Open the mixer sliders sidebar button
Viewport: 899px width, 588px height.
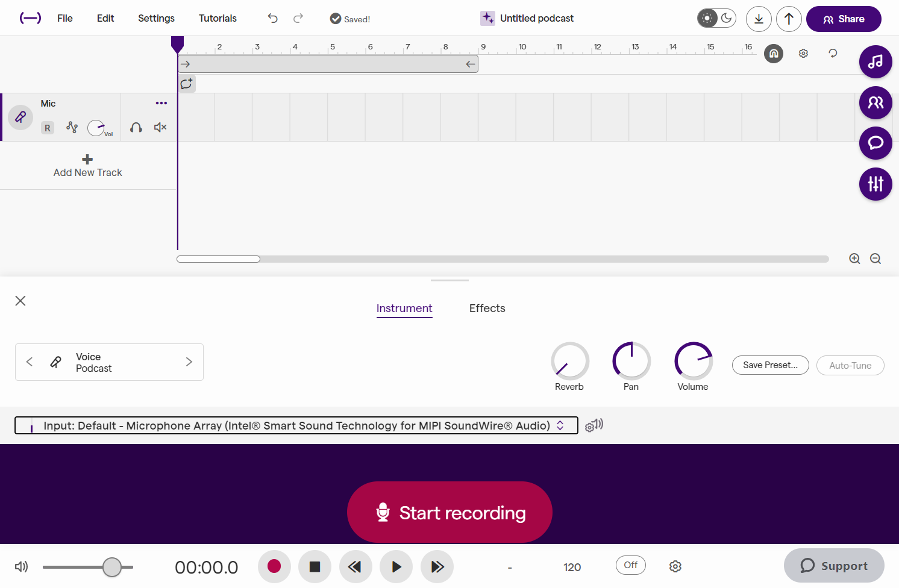pyautogui.click(x=876, y=184)
